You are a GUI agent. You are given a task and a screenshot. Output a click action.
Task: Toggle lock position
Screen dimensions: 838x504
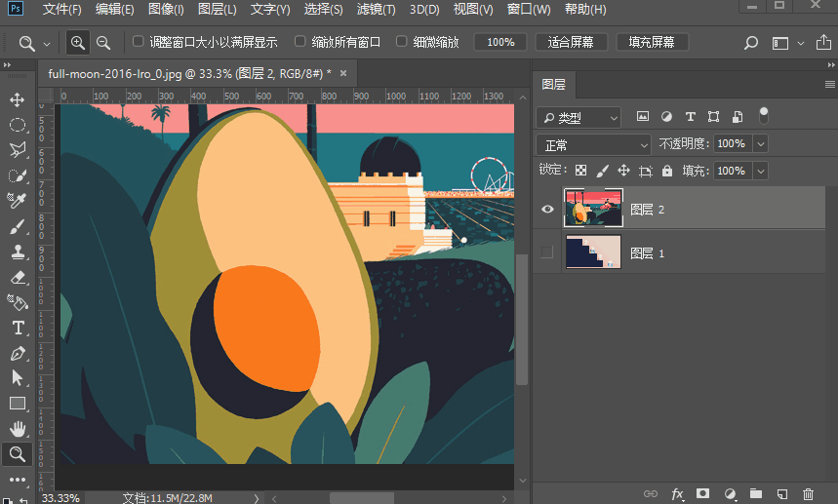(x=623, y=171)
